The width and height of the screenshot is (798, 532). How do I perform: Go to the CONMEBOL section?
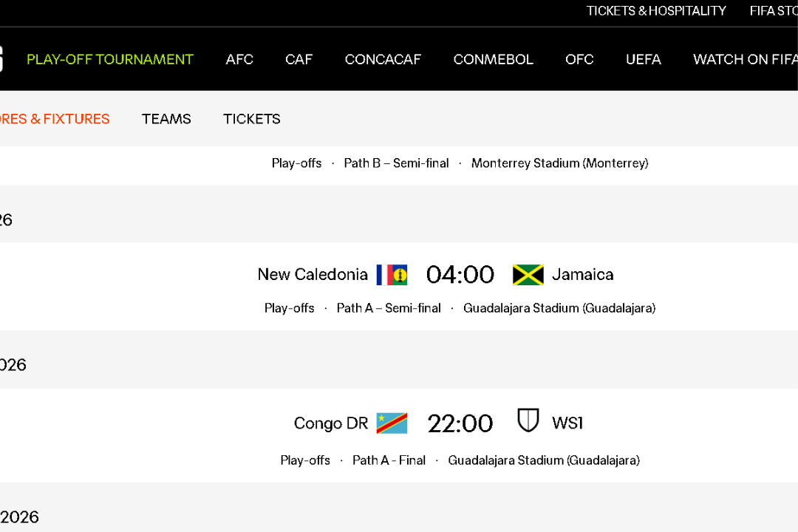click(x=493, y=60)
